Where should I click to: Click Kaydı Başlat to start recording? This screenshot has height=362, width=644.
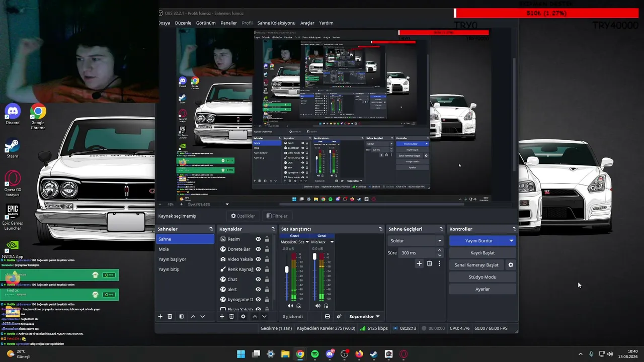(x=482, y=253)
